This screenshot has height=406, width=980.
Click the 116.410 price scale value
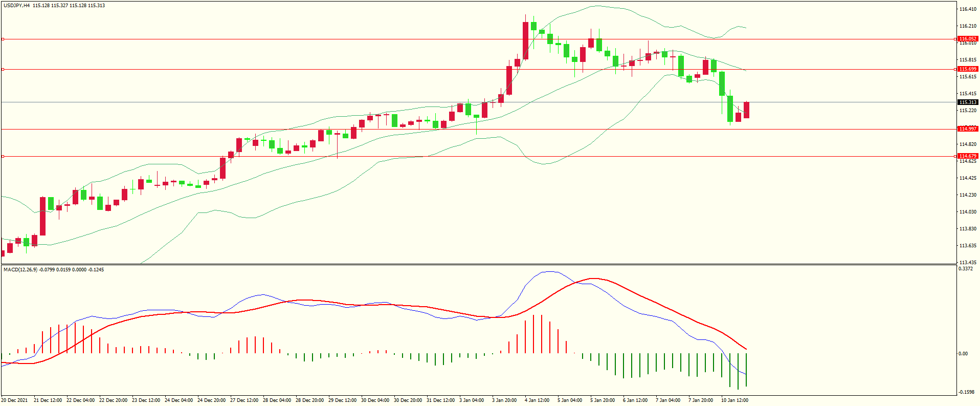click(x=968, y=9)
